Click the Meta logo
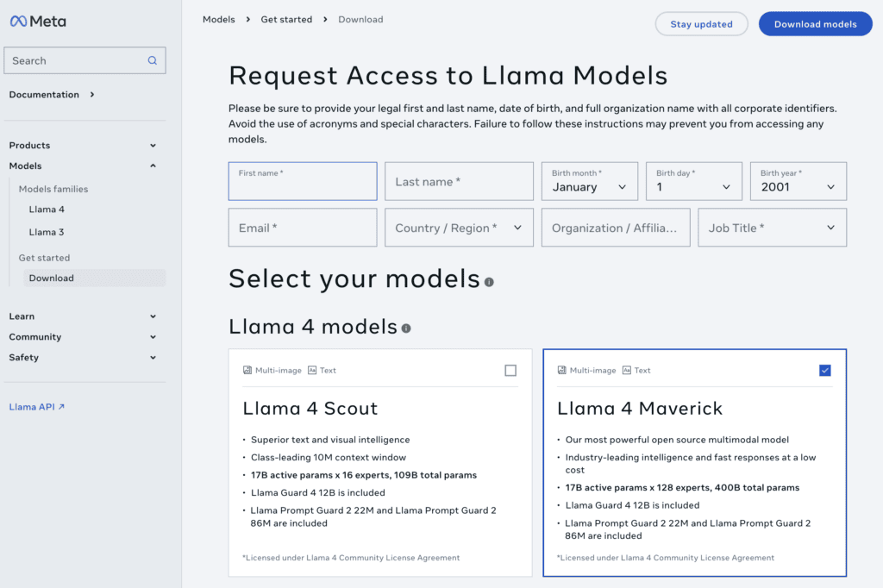The width and height of the screenshot is (883, 588). tap(38, 22)
